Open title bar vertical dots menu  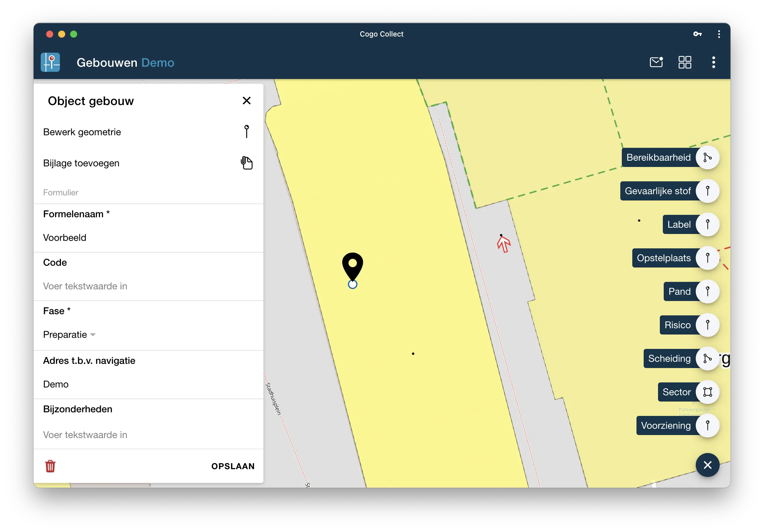pyautogui.click(x=719, y=34)
